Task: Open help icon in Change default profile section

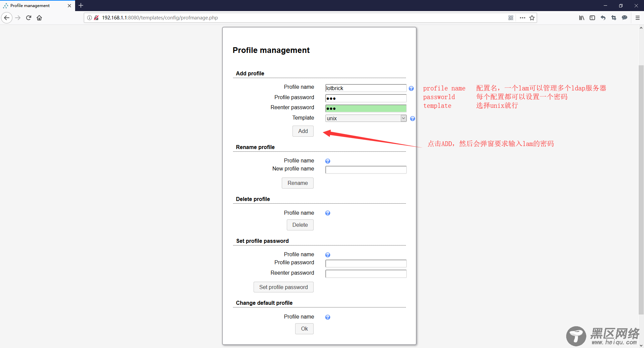Action: [328, 317]
